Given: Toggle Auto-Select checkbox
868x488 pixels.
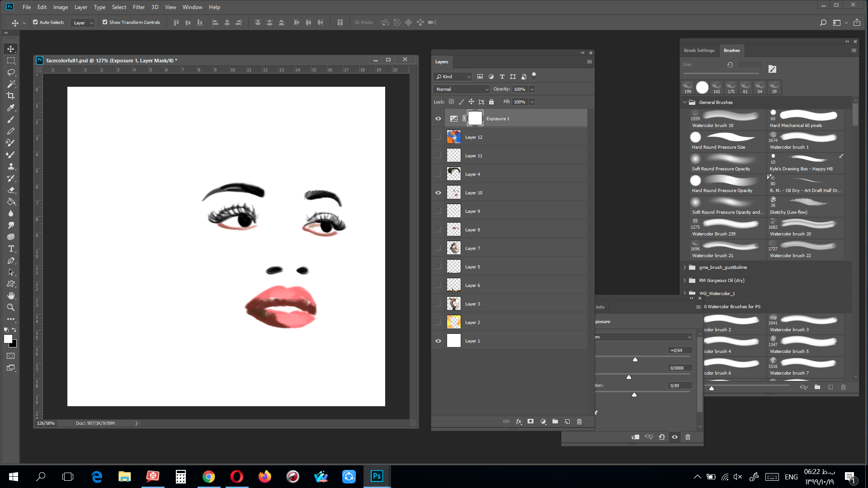Looking at the screenshot, I should tap(35, 22).
